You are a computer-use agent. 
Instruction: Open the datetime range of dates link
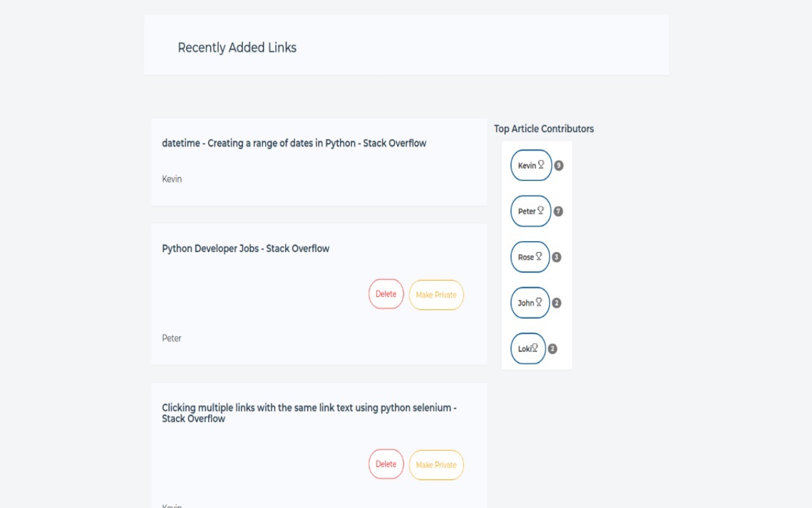[294, 144]
